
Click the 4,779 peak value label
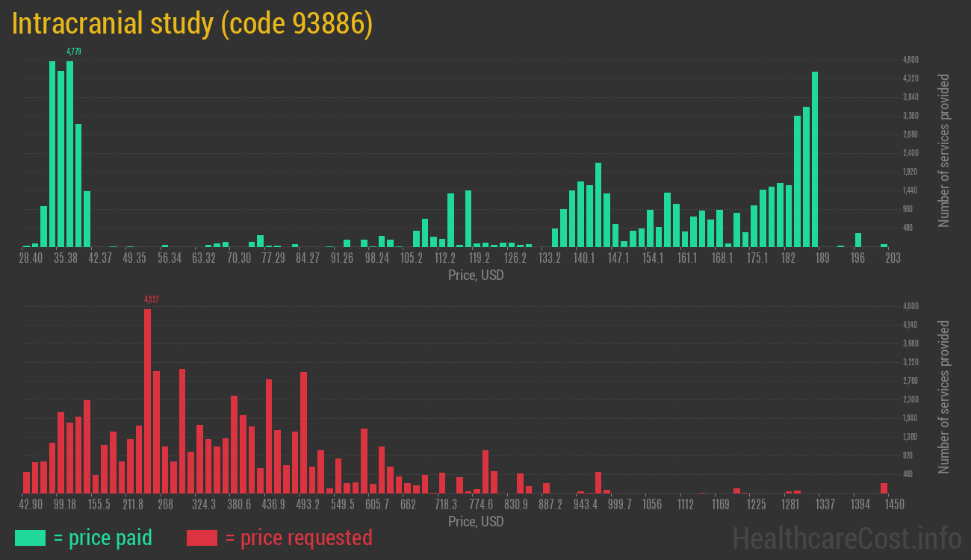73,52
